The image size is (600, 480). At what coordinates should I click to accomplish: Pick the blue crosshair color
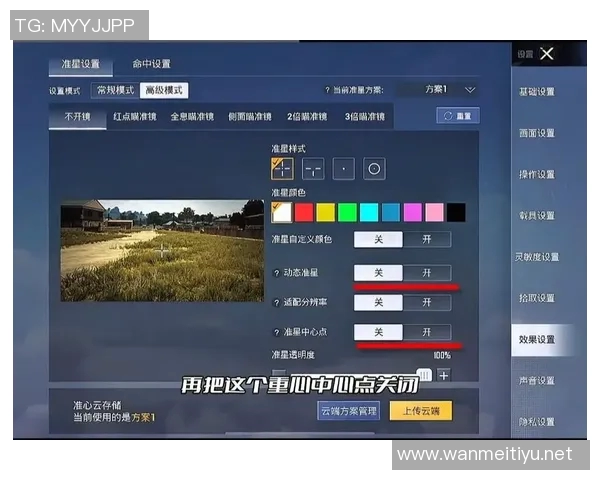(x=391, y=212)
